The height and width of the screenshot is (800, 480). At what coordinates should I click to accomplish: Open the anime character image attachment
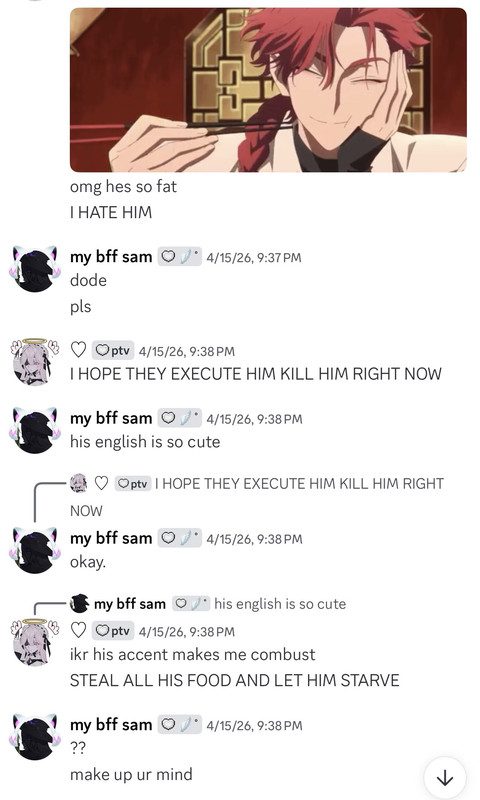point(268,90)
